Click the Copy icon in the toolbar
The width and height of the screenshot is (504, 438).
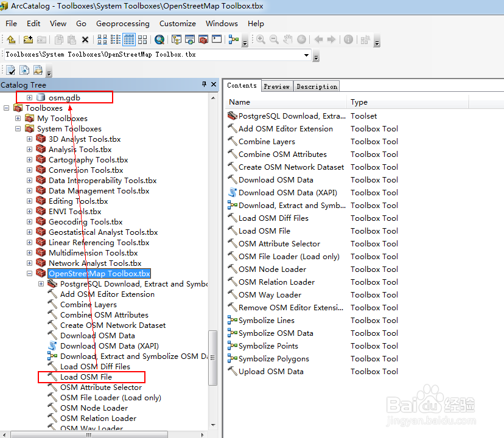pos(58,40)
